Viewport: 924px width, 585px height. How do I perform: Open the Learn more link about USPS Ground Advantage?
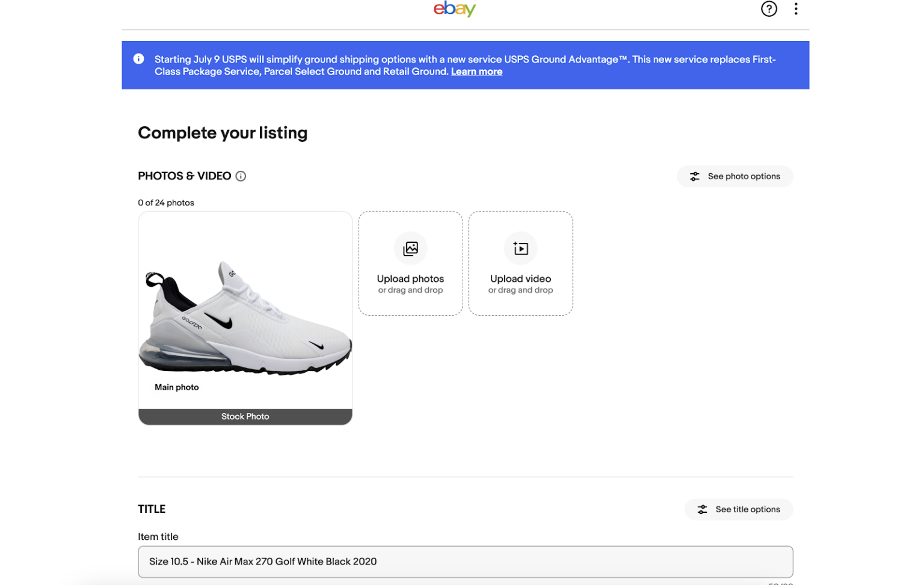click(476, 71)
